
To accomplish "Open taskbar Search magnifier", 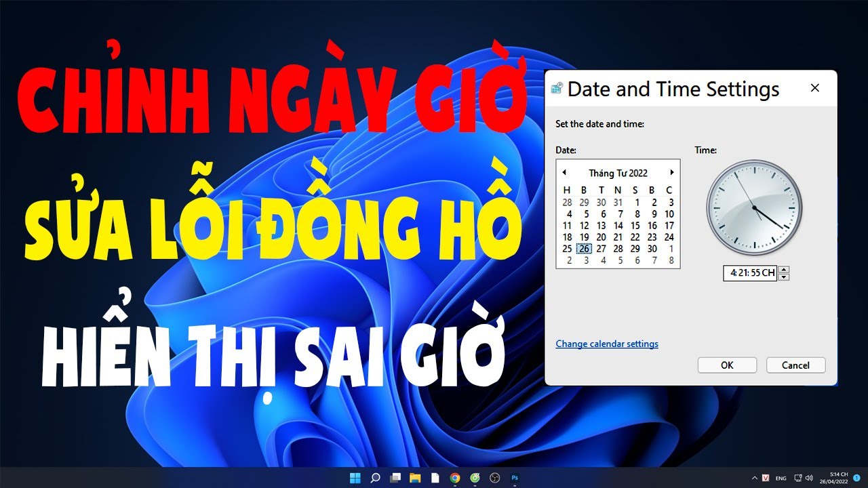I will (x=375, y=478).
